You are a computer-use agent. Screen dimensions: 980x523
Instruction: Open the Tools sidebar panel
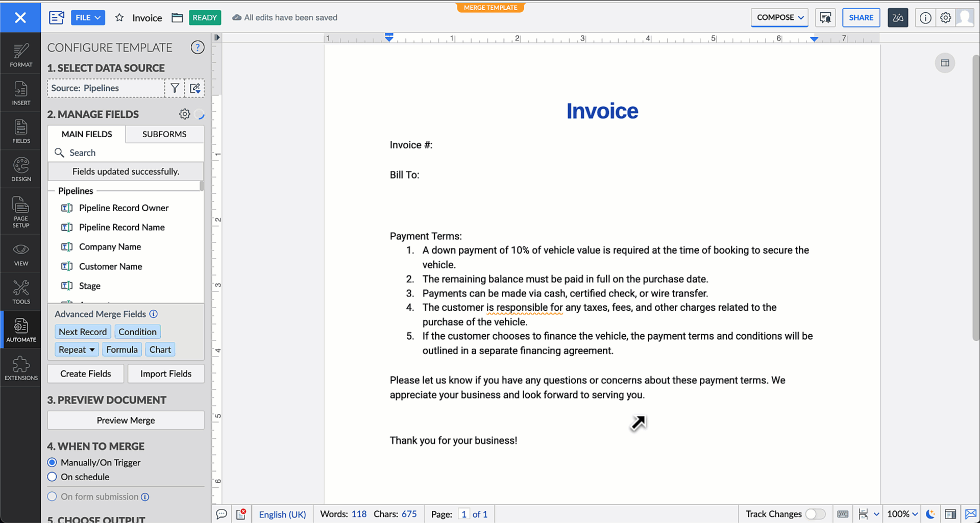[x=21, y=292]
